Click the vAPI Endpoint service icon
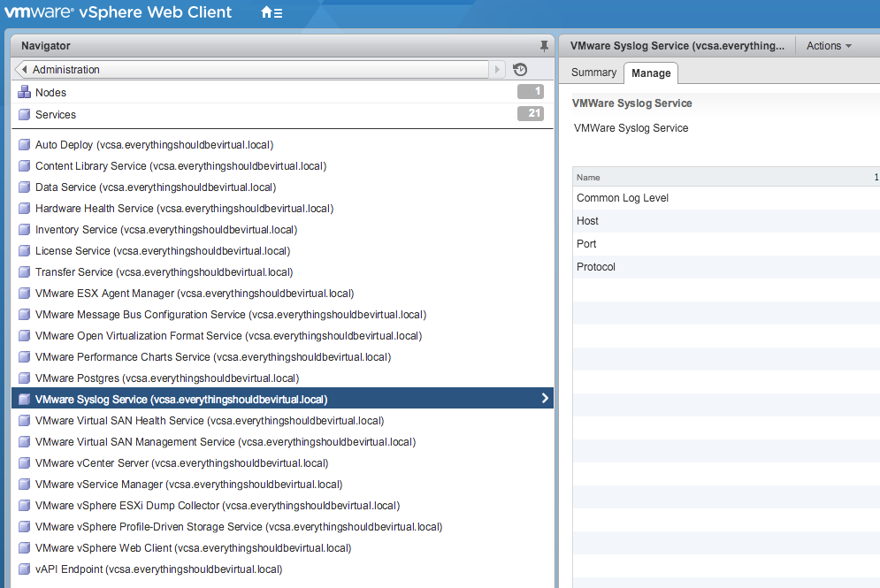 pyautogui.click(x=24, y=569)
